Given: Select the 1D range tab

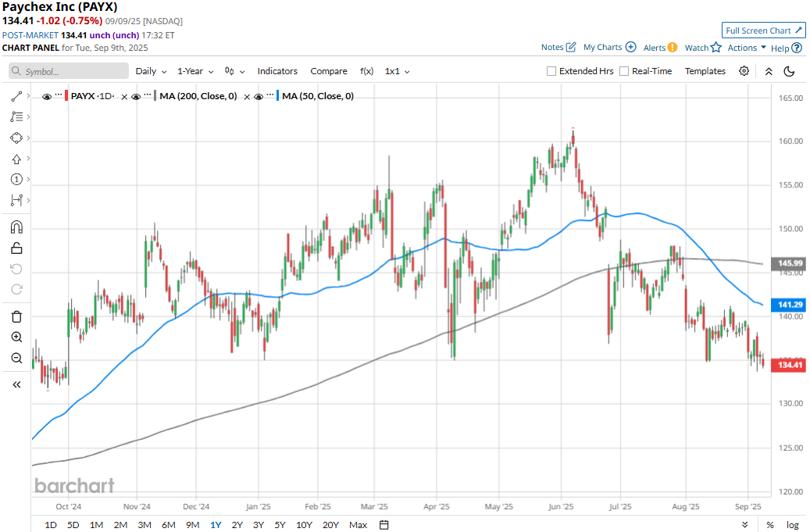Looking at the screenshot, I should coord(51,525).
